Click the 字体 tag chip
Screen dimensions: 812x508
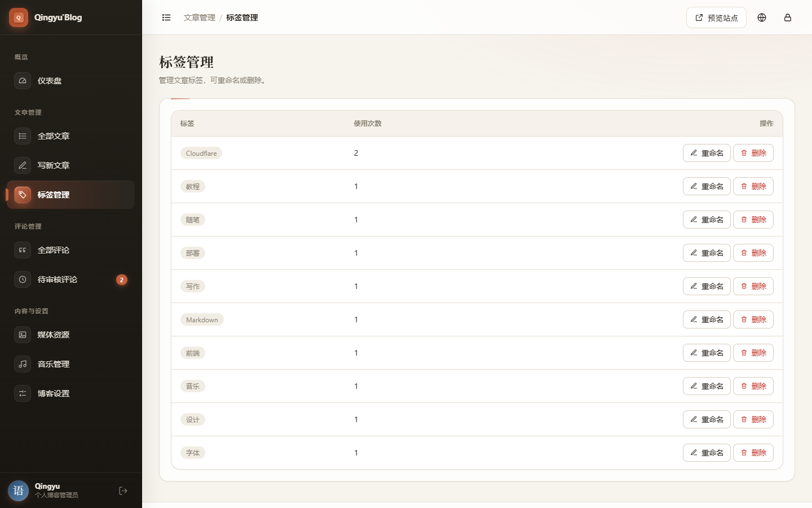193,453
